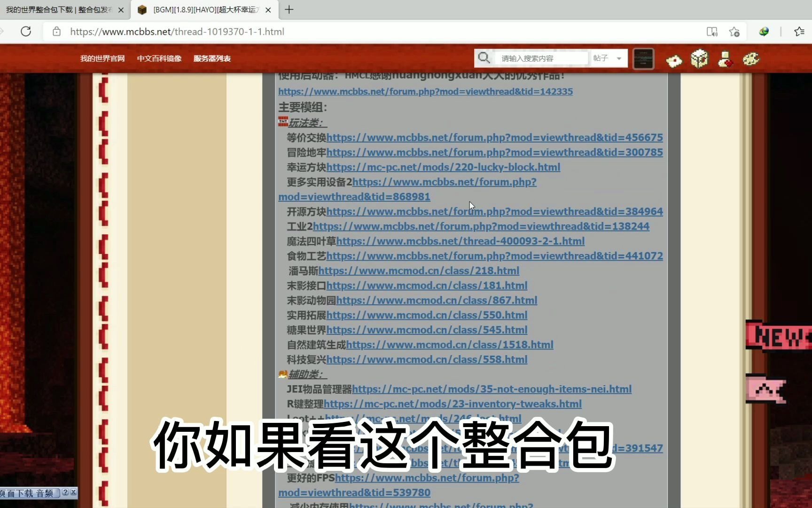Select the villager heart icon in the header
Screen dimensions: 812x508
click(x=726, y=60)
